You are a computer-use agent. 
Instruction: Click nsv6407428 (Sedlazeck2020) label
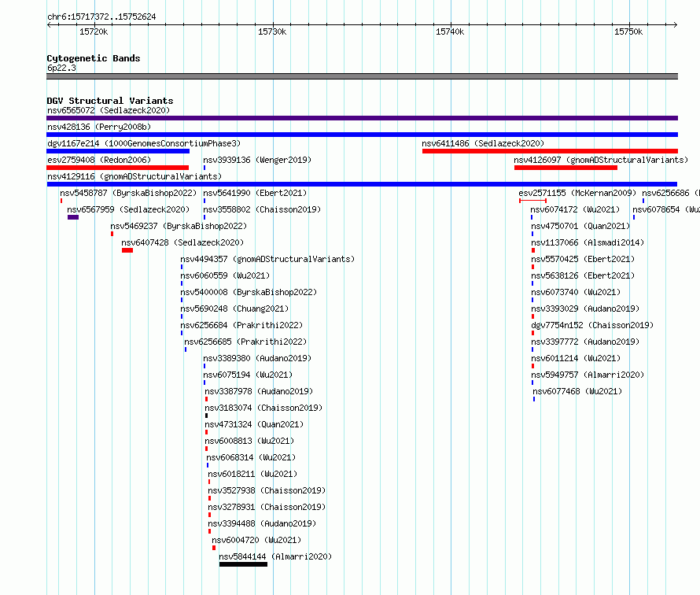(182, 242)
